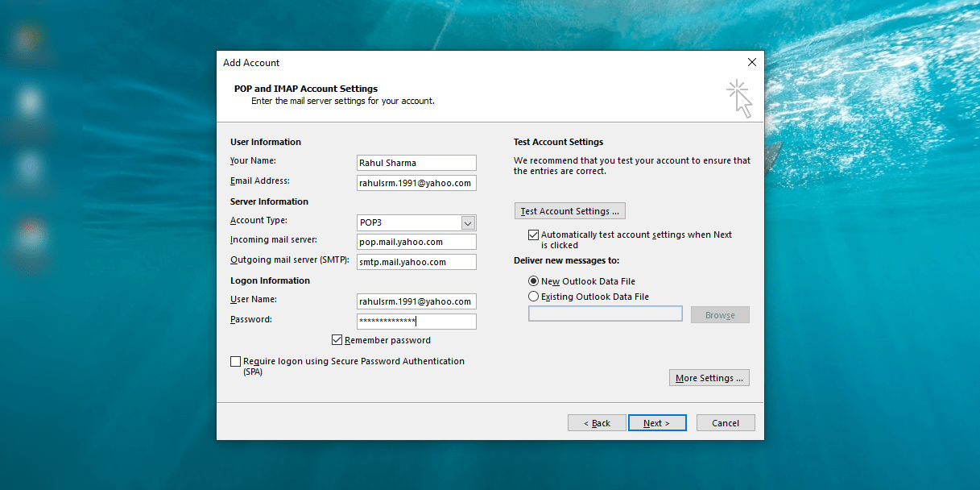Enable Require logon using Secure Password Authentication
This screenshot has width=980, height=490.
(x=235, y=362)
